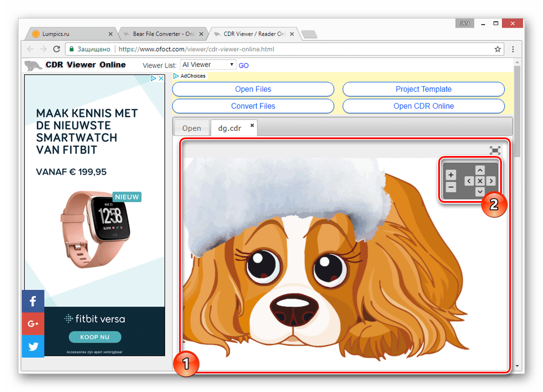Click the Convert Files button
The width and height of the screenshot is (543, 392).
[253, 106]
